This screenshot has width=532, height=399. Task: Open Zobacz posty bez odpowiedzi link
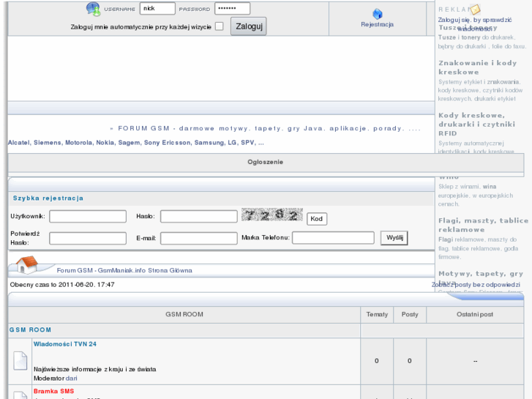[476, 285]
